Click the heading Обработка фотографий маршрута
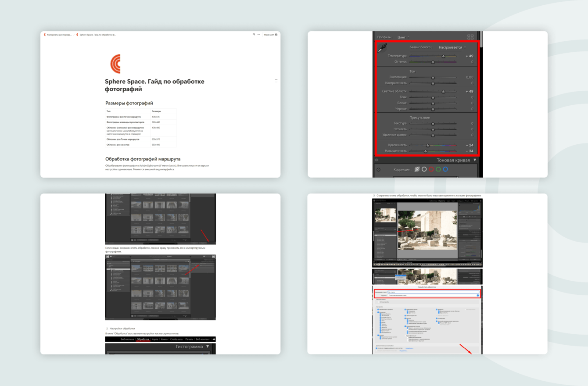Viewport: 588px width, 386px height. pyautogui.click(x=143, y=159)
